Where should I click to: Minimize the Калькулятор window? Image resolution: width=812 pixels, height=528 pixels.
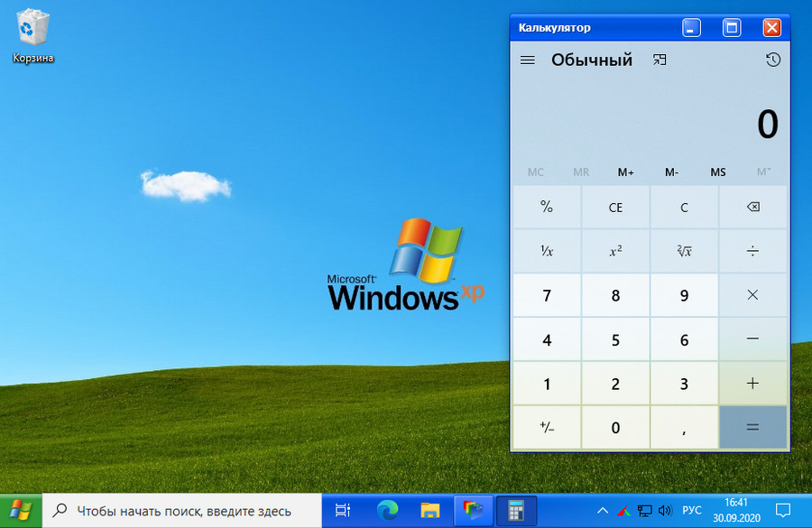coord(691,28)
